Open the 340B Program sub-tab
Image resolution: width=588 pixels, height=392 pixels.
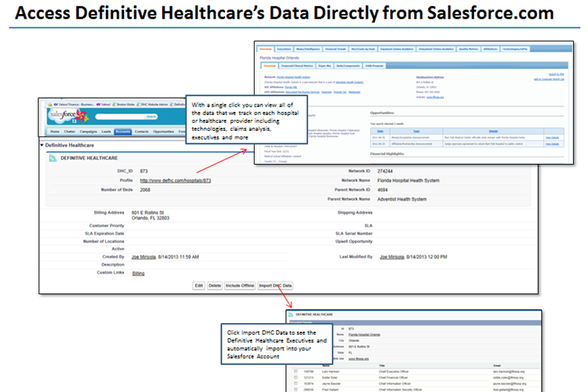coord(374,66)
